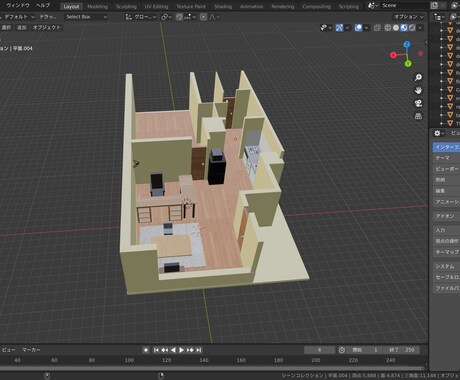460x380 pixels.
Task: Open the viewport shading options arrow
Action: coord(420,28)
